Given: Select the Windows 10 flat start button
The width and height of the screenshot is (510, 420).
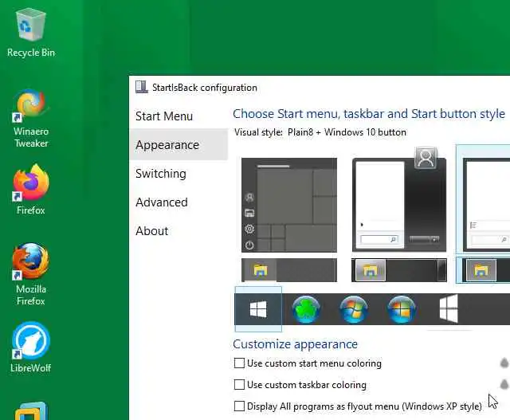Looking at the screenshot, I should tap(258, 309).
